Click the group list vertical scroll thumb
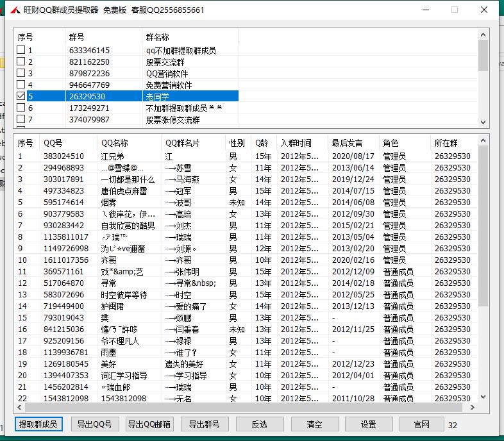The image size is (504, 441). coord(483,55)
